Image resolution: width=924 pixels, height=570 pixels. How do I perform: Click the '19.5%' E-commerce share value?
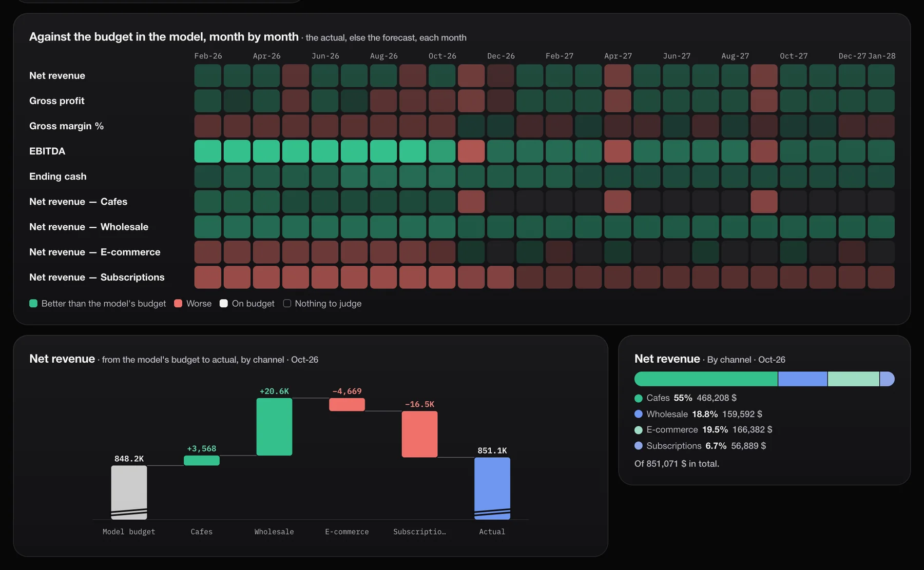coord(715,430)
